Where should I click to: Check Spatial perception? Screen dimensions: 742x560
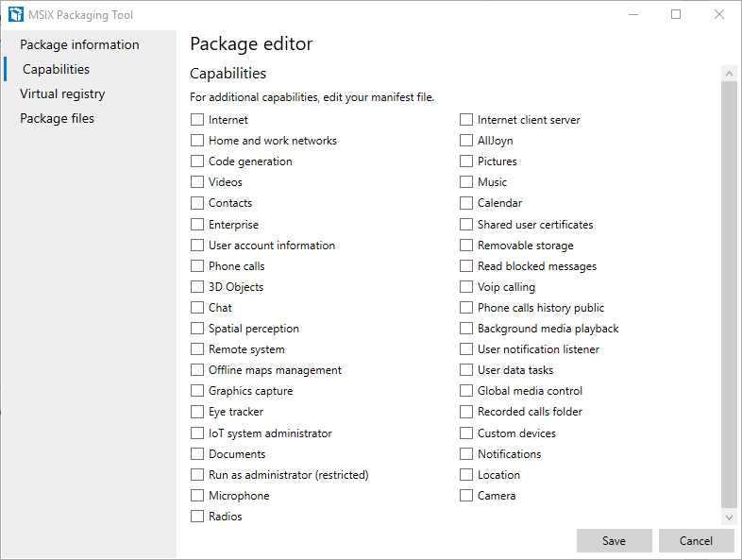pyautogui.click(x=197, y=328)
